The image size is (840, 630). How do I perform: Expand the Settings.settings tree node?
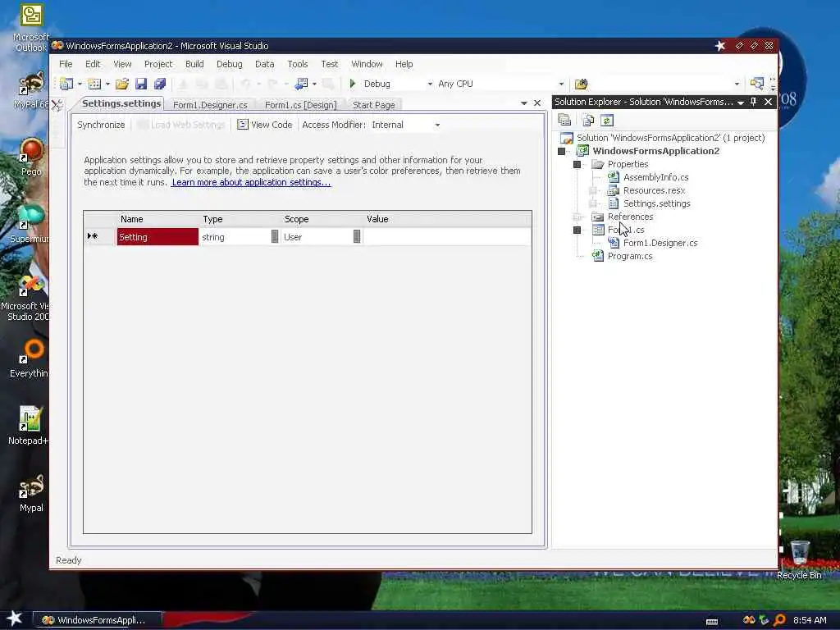pos(592,203)
